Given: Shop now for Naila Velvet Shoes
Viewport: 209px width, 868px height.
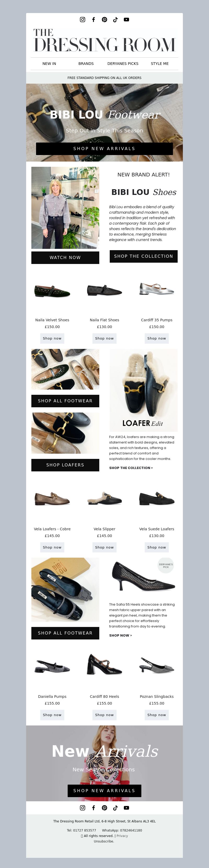Looking at the screenshot, I should coord(52,338).
